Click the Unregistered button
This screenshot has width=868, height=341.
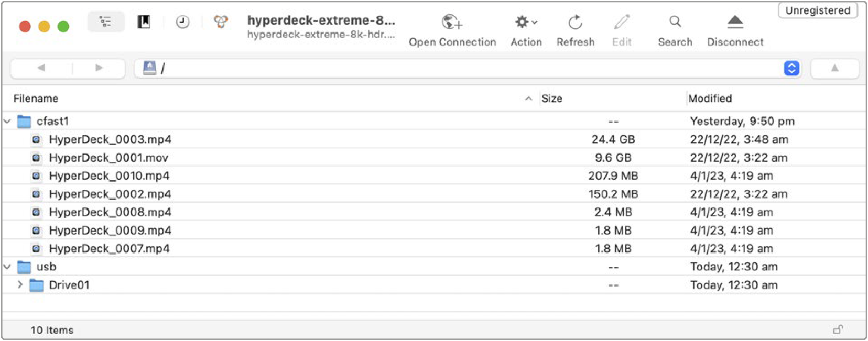coord(818,10)
